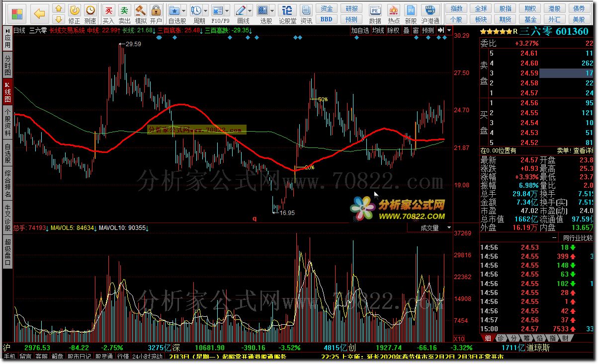Click the 指数 index button
This screenshot has width=599, height=364.
tap(456, 8)
